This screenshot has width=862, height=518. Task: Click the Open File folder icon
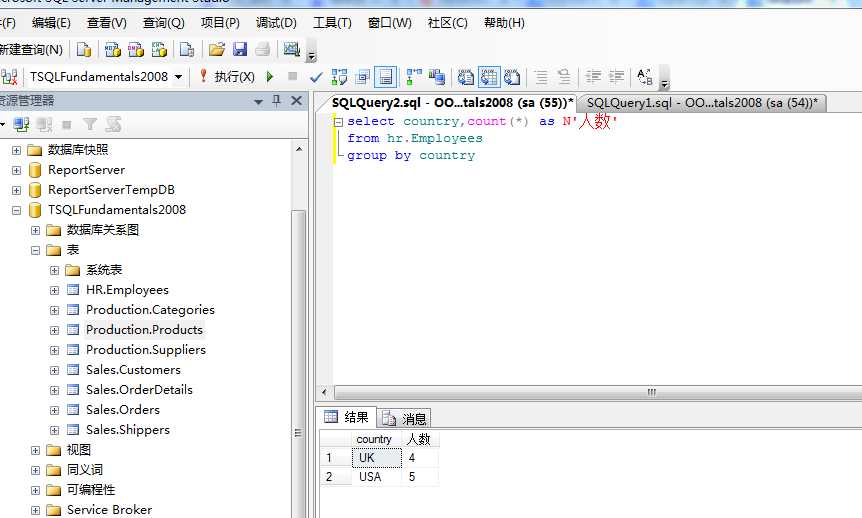(217, 49)
